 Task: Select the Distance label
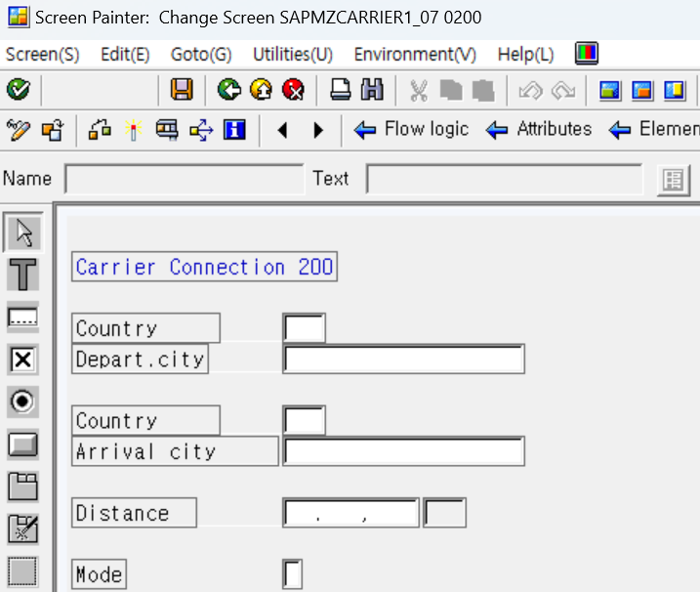click(134, 513)
